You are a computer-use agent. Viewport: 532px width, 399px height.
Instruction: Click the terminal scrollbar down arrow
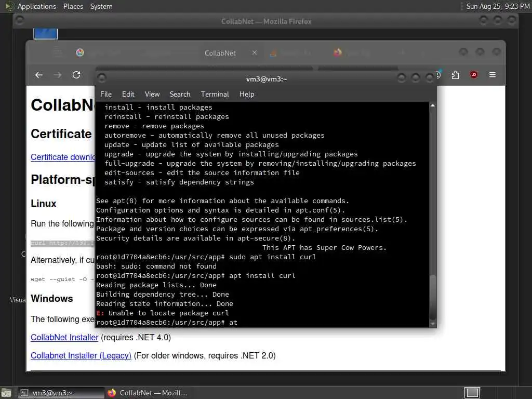[x=433, y=324]
